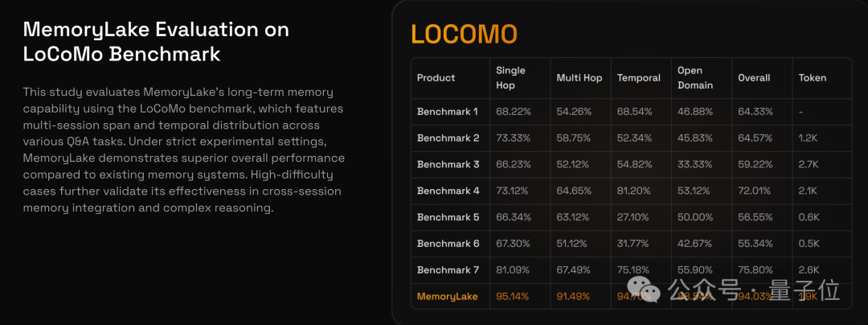The height and width of the screenshot is (325, 868).
Task: Select the Product column header
Action: tap(436, 78)
